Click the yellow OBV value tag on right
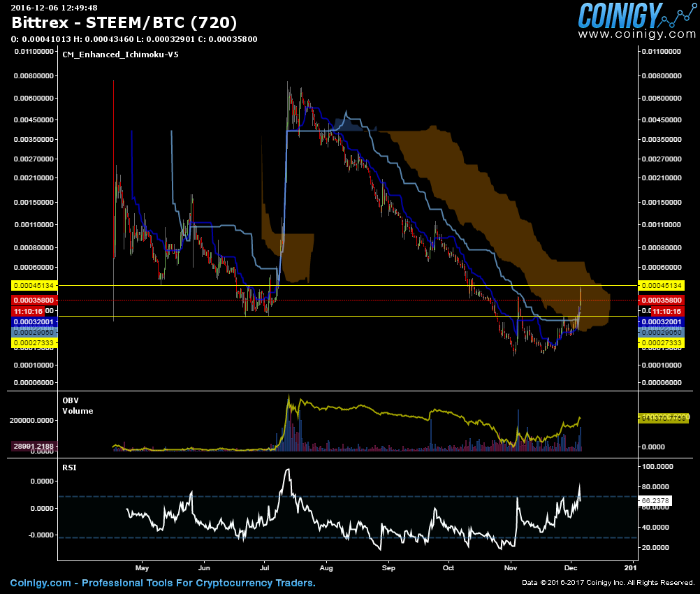 coord(664,418)
